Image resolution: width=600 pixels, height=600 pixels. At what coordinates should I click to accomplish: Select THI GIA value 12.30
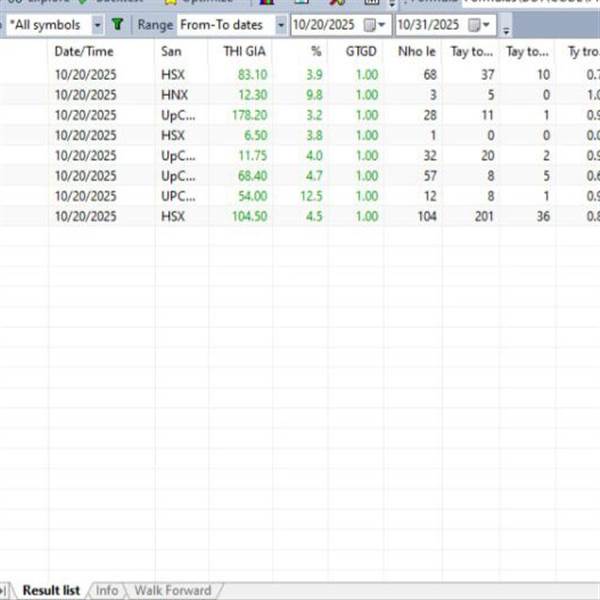pos(253,95)
